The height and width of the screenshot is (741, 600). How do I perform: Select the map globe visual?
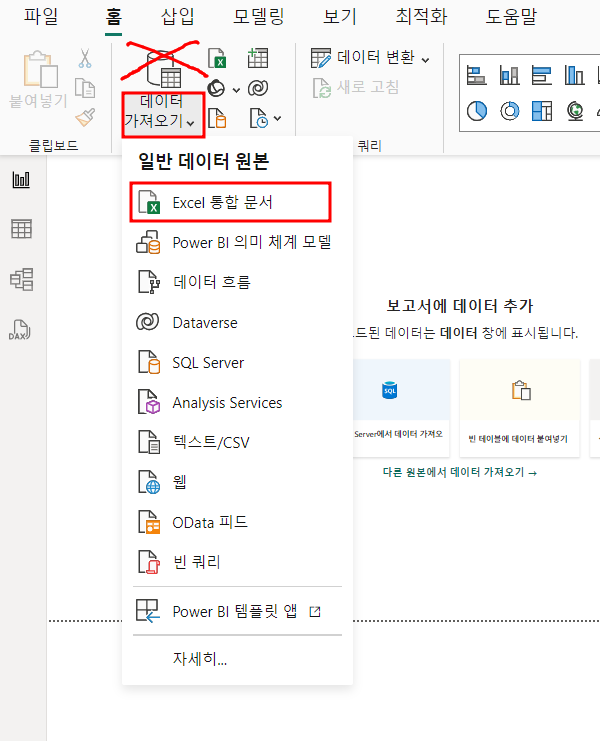point(575,112)
